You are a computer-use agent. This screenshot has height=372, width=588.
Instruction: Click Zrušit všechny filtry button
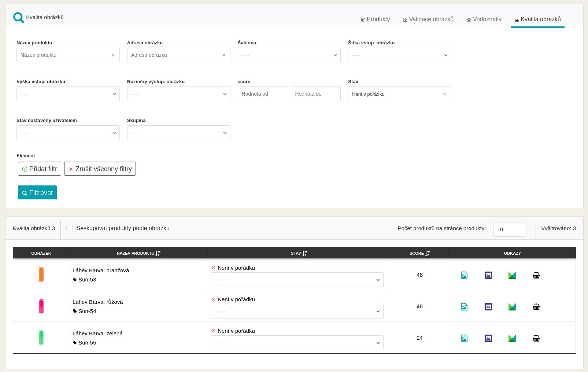(x=100, y=169)
